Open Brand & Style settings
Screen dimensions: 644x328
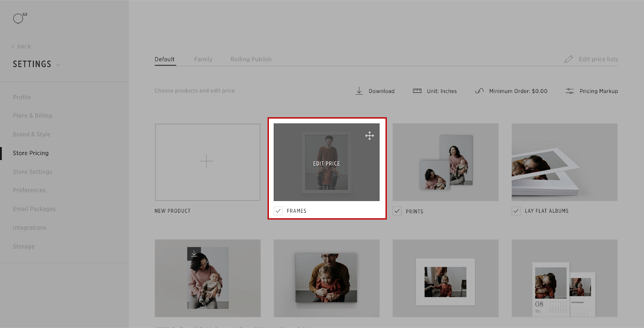[x=31, y=134]
